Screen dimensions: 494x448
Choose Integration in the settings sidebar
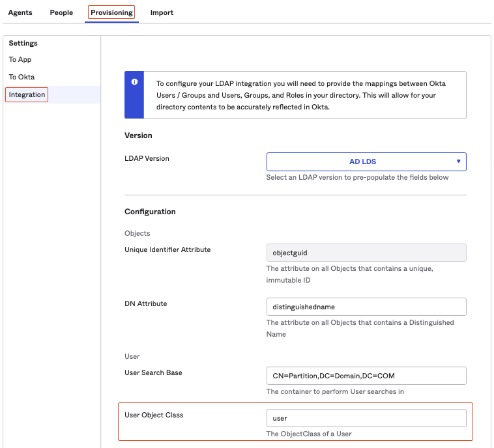click(27, 95)
